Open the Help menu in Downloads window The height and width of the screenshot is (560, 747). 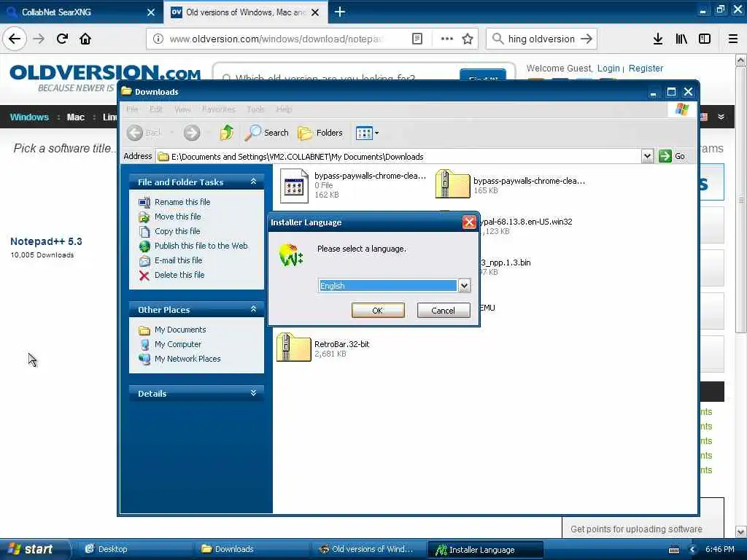(284, 109)
